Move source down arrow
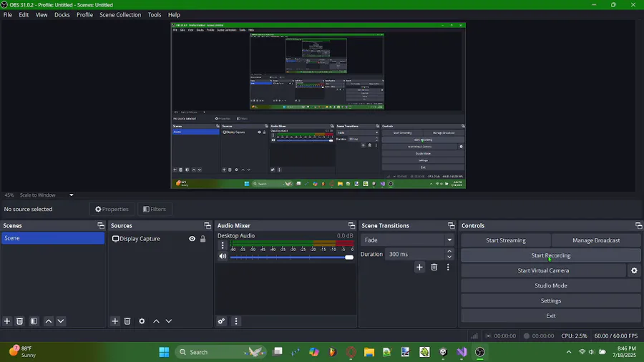This screenshot has width=644, height=362. click(x=169, y=321)
